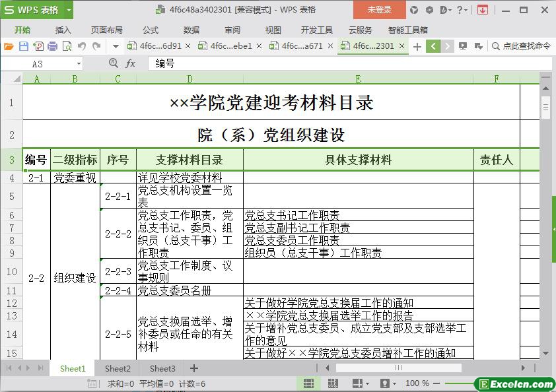Click the 未登录 login button
The width and height of the screenshot is (556, 392).
[380, 10]
